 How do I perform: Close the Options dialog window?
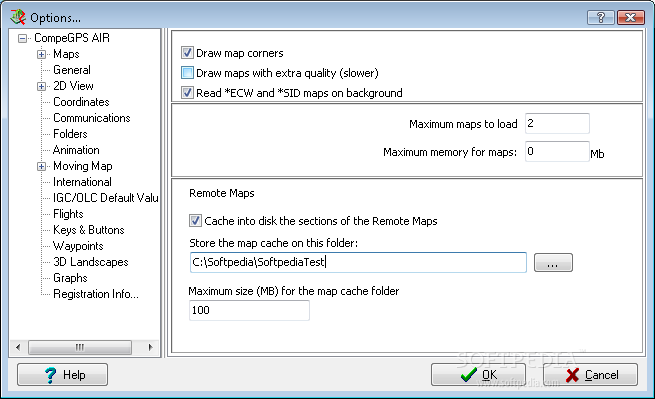coord(630,18)
